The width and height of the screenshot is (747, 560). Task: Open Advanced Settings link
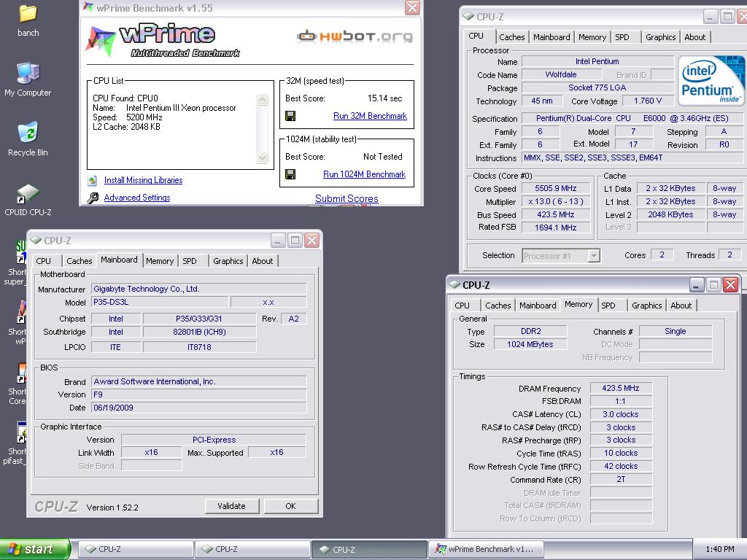tap(137, 198)
